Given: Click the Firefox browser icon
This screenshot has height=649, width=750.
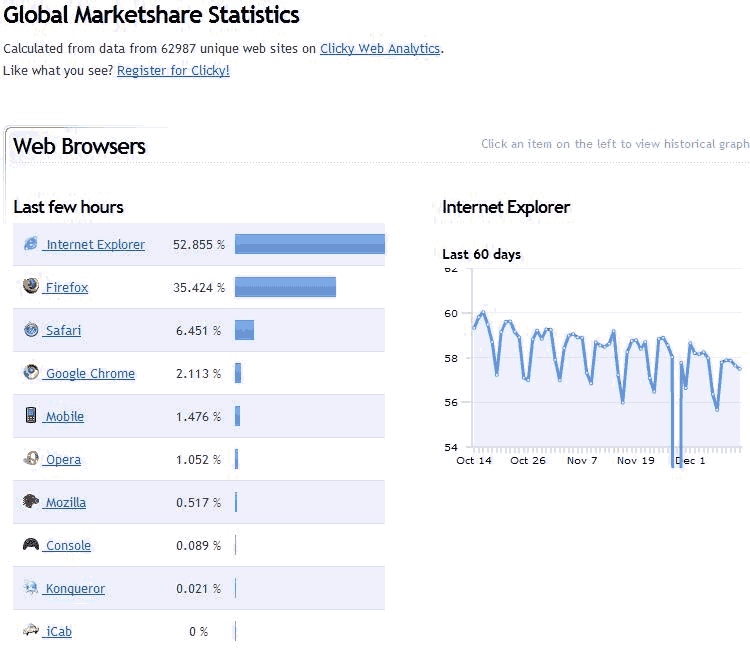Looking at the screenshot, I should point(31,286).
